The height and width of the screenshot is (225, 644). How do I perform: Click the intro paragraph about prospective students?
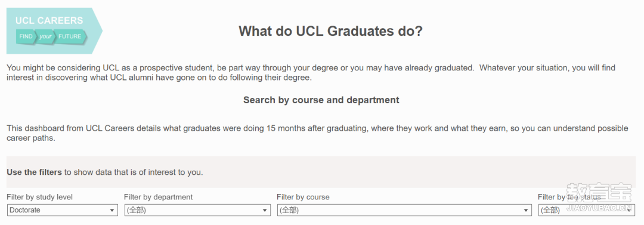coord(311,73)
